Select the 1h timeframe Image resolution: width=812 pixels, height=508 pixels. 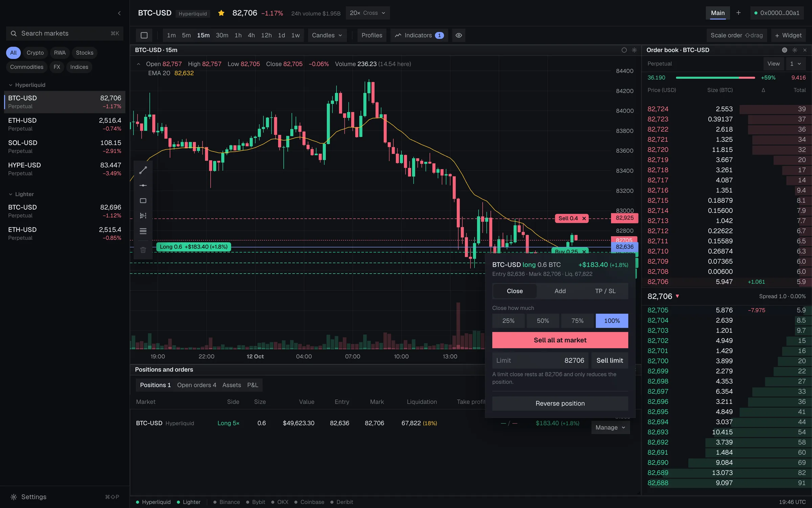tap(238, 35)
